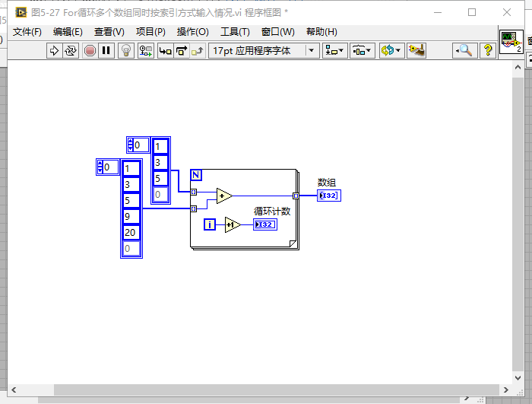Open the 窗口(W) menu
This screenshot has width=532, height=404.
pyautogui.click(x=278, y=32)
